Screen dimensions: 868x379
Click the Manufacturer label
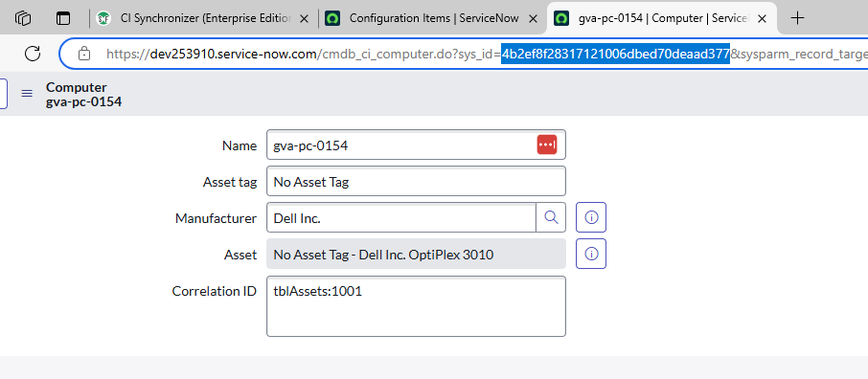tap(216, 218)
